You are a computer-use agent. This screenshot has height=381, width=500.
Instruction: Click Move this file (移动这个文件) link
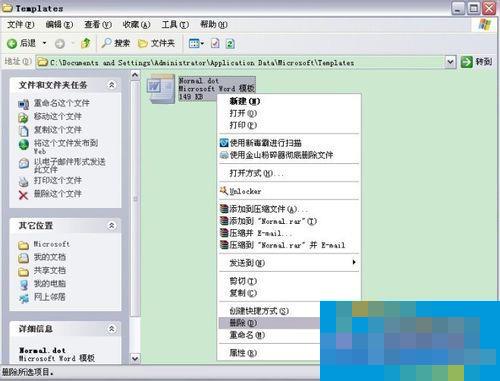(57, 117)
